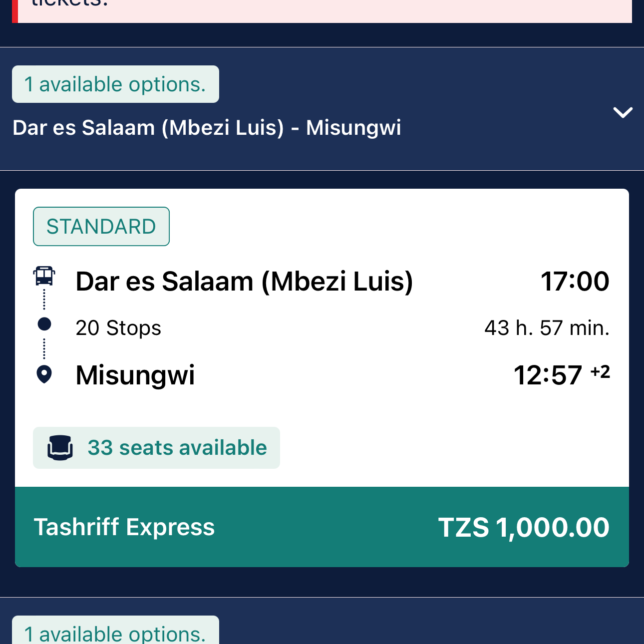Screen dimensions: 644x644
Task: Show the 20 Stops list
Action: point(118,328)
